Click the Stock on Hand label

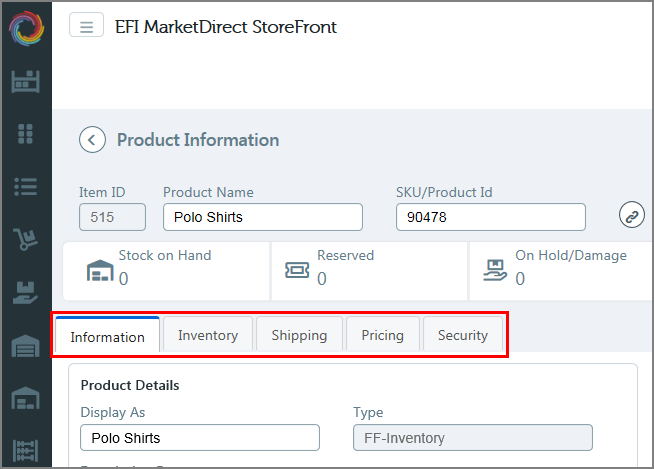coord(165,255)
